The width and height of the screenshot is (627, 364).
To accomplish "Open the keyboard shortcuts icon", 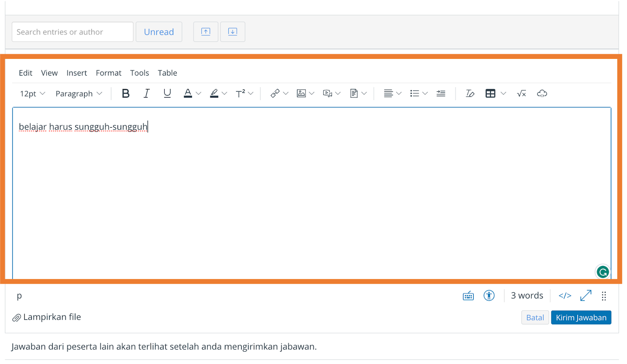I will pyautogui.click(x=468, y=296).
